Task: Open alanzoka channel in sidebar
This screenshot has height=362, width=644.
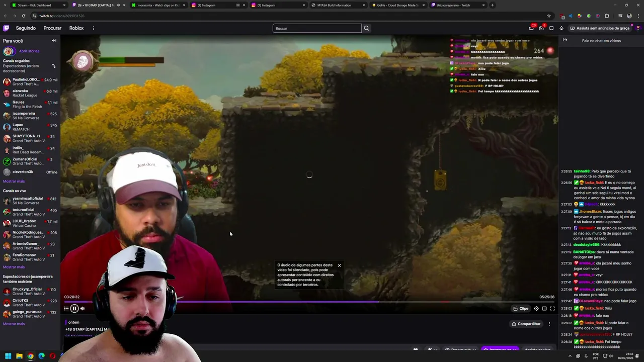Action: coord(30,93)
